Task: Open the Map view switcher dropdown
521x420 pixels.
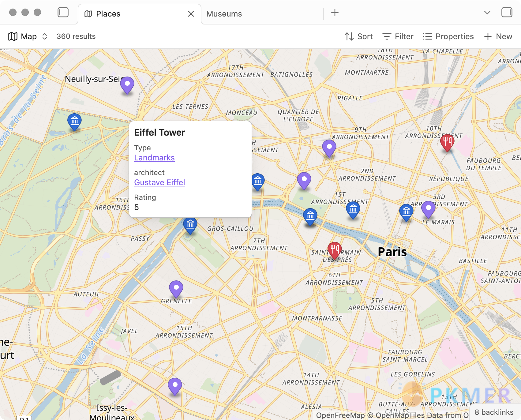Action: coord(28,36)
